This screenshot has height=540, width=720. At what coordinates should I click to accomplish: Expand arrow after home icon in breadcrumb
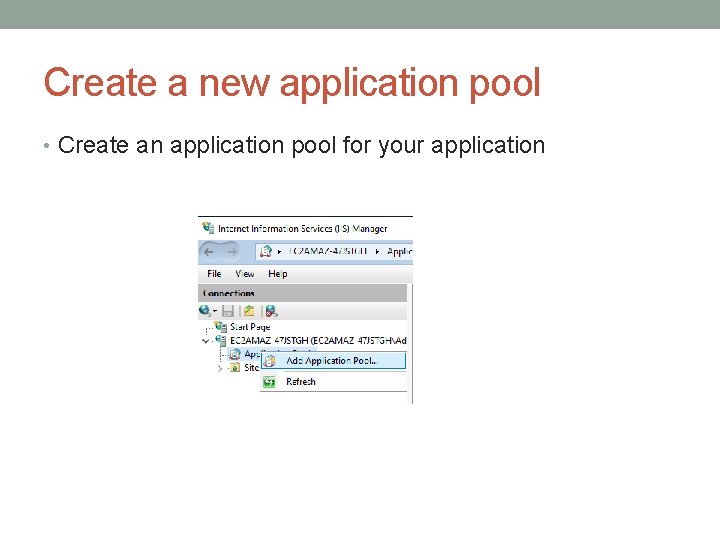pos(280,252)
